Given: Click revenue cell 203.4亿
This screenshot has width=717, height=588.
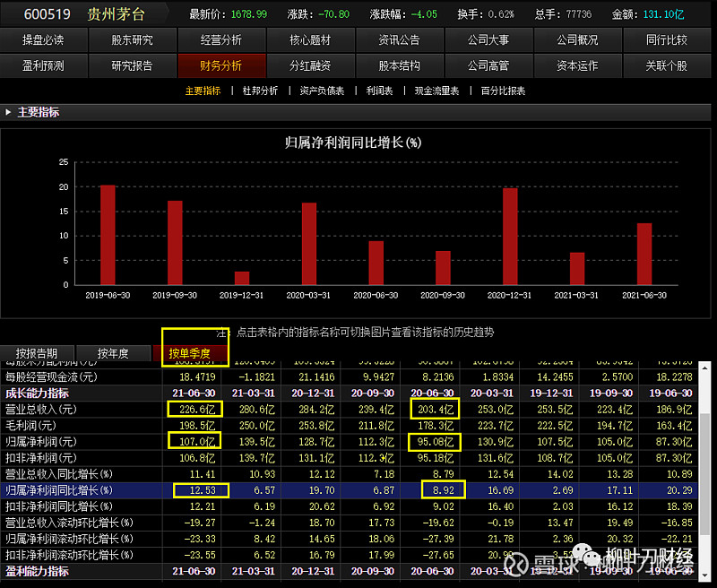Looking at the screenshot, I should click(x=436, y=410).
